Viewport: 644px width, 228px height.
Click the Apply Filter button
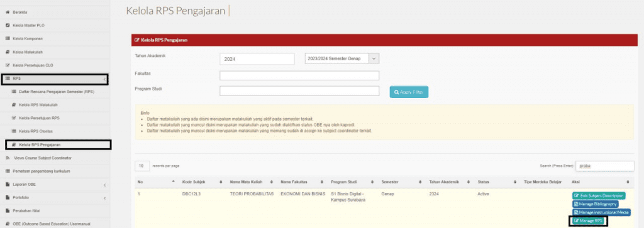coord(409,92)
